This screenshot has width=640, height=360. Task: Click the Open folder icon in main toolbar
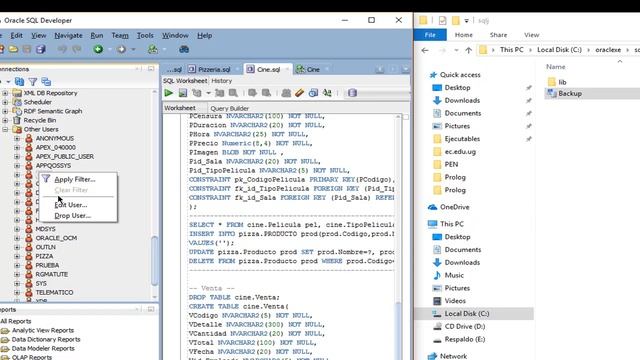13,49
